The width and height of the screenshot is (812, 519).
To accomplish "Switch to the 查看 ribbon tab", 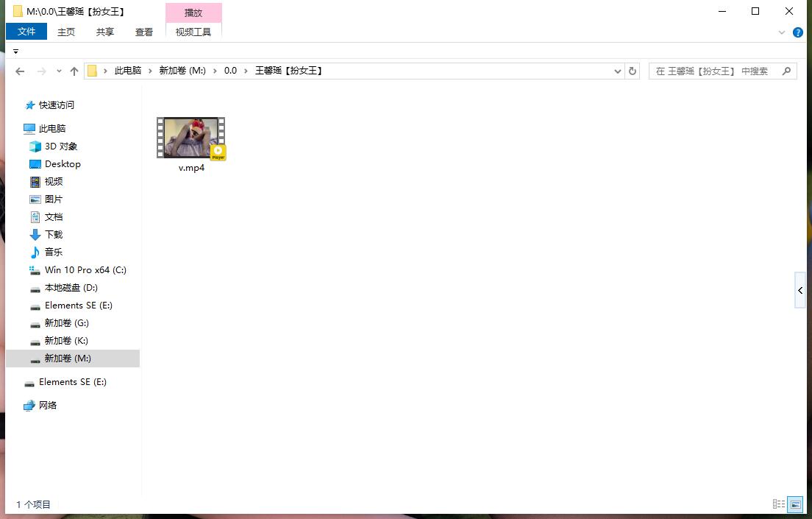I will point(144,32).
